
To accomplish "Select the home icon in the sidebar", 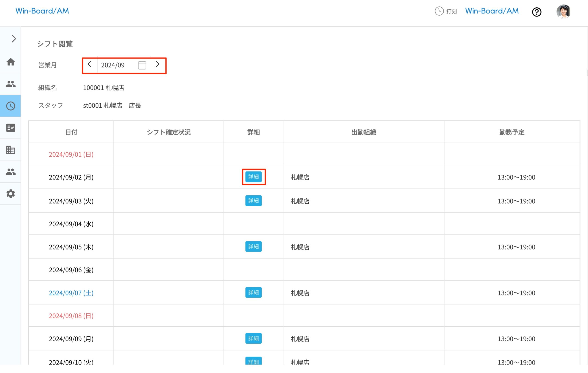I will click(x=10, y=62).
